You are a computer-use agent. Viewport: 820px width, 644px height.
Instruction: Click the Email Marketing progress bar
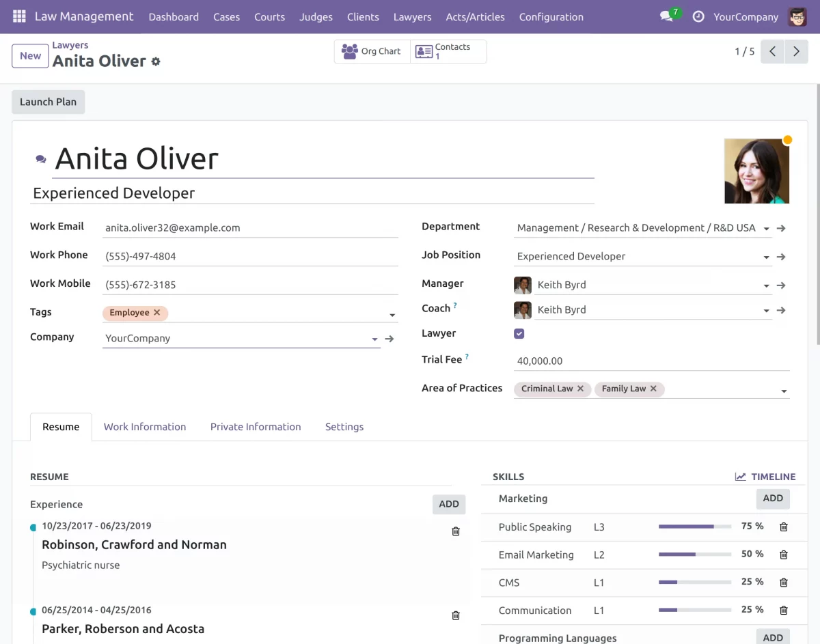[694, 555]
